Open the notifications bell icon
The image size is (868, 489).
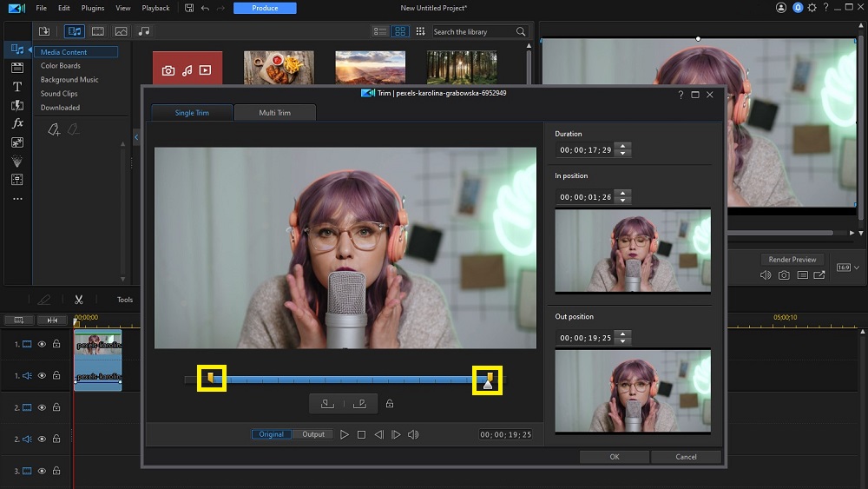coord(798,8)
